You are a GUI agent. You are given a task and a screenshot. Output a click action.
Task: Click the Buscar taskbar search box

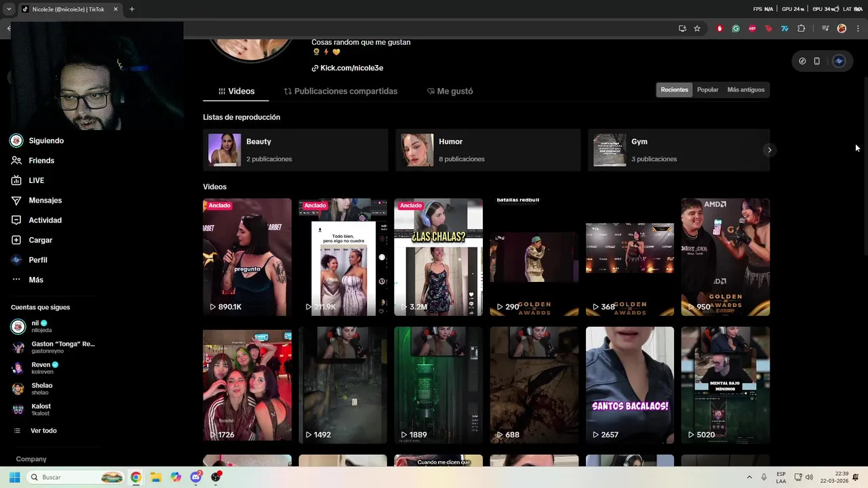[76, 477]
